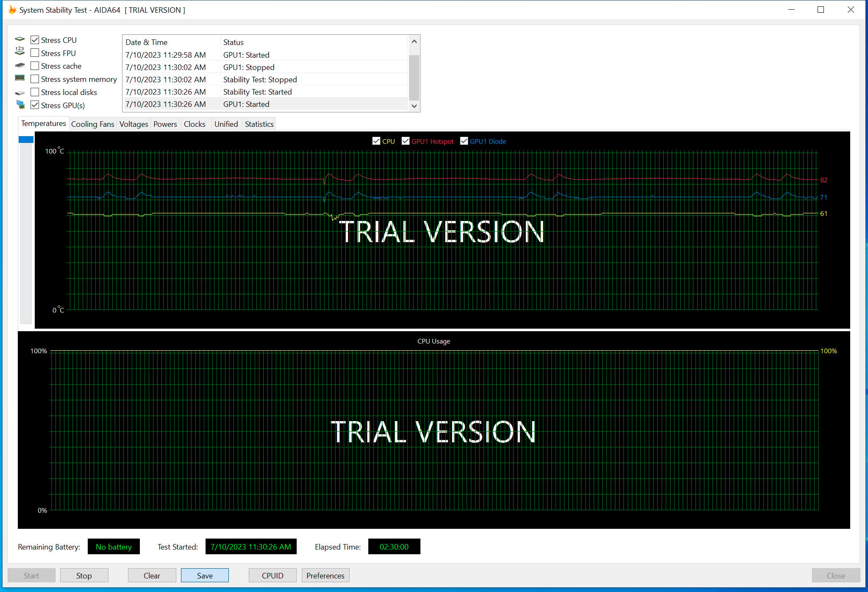The width and height of the screenshot is (868, 592).
Task: Open the Unified tab
Action: click(x=226, y=124)
